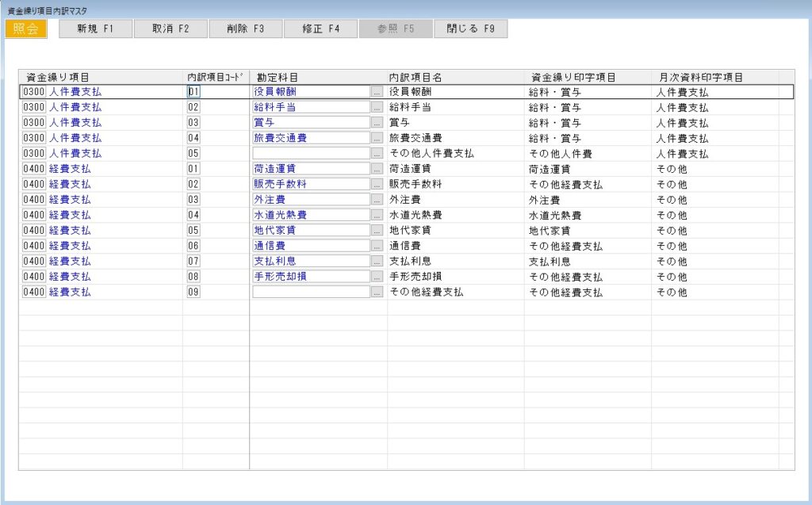The width and height of the screenshot is (812, 505).
Task: Click the 内訳項目名 column header
Action: pyautogui.click(x=456, y=77)
